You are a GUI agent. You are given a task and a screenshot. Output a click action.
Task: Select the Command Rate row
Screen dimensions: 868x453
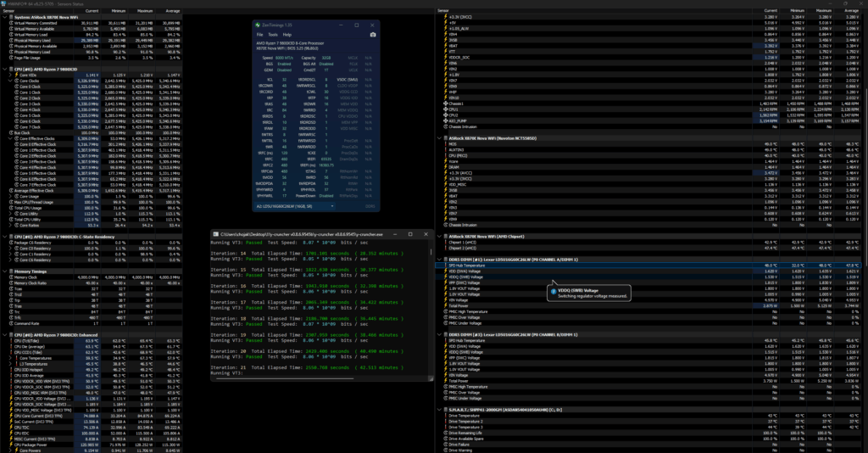[x=92, y=323]
